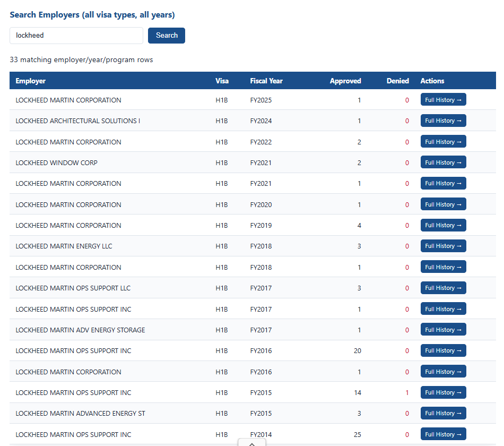Open Full History for Lockheed Window Corp
This screenshot has width=504, height=446.
(443, 162)
